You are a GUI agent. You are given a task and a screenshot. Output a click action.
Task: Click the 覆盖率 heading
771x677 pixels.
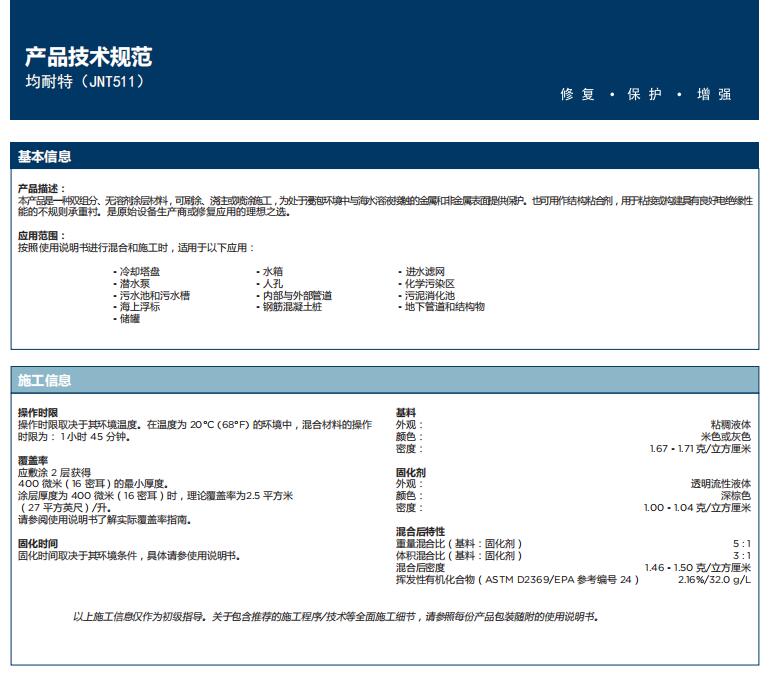click(x=33, y=460)
